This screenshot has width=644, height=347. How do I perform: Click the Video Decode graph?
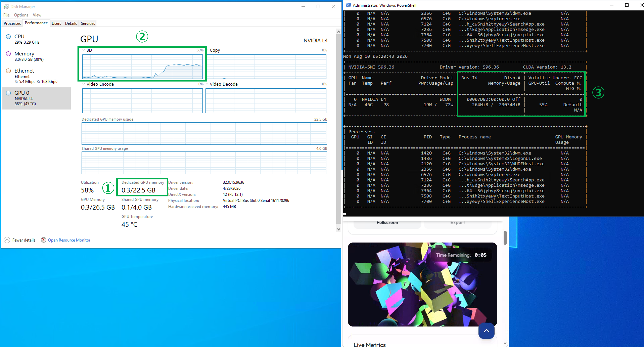pyautogui.click(x=266, y=101)
